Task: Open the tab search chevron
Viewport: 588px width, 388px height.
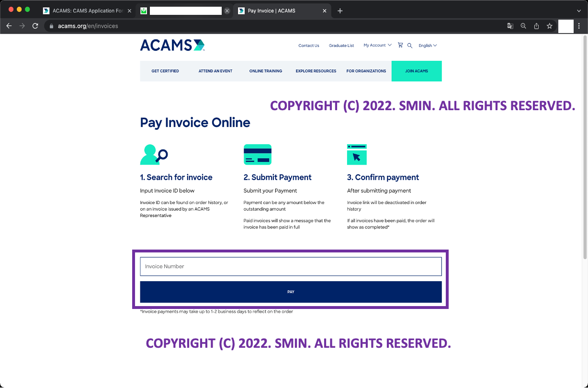Action: pos(578,11)
